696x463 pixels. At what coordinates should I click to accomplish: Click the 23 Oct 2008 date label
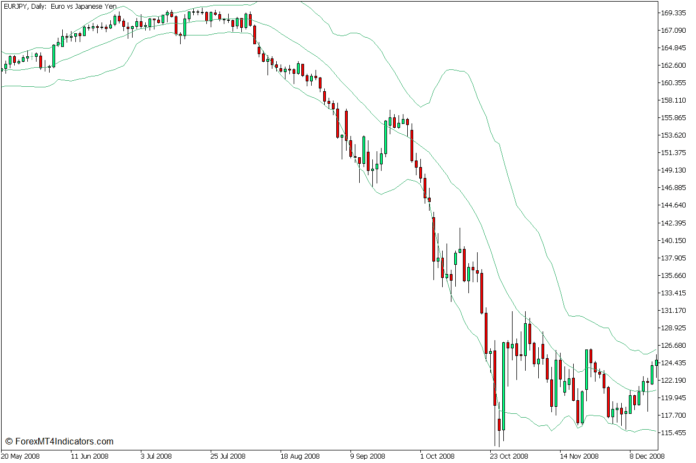click(x=505, y=456)
